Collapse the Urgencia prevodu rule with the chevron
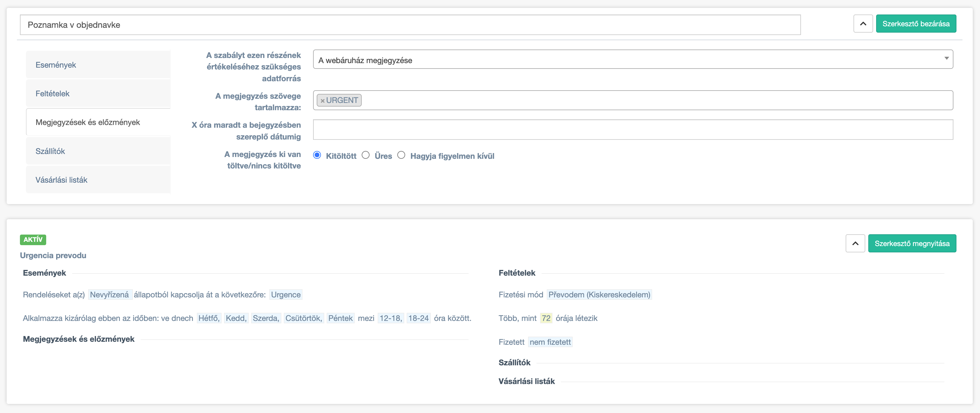The image size is (980, 413). [855, 243]
